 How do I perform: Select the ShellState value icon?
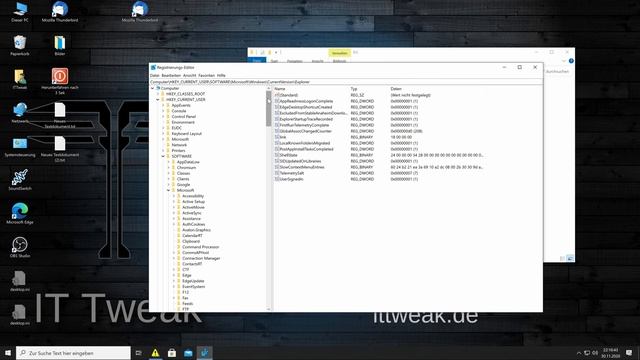click(x=277, y=155)
